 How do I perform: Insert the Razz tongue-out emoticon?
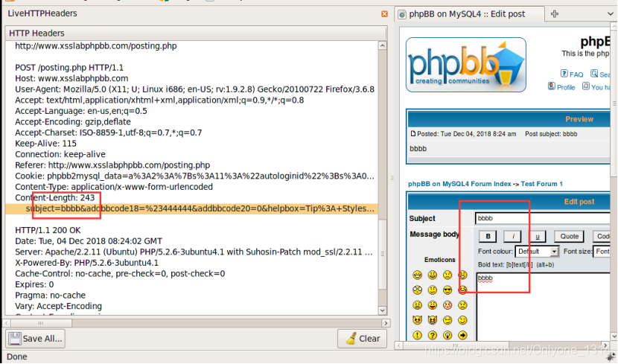tap(433, 305)
